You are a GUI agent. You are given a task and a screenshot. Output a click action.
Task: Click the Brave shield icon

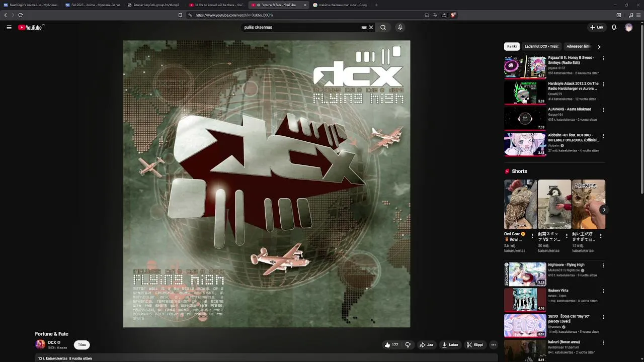coord(453,15)
